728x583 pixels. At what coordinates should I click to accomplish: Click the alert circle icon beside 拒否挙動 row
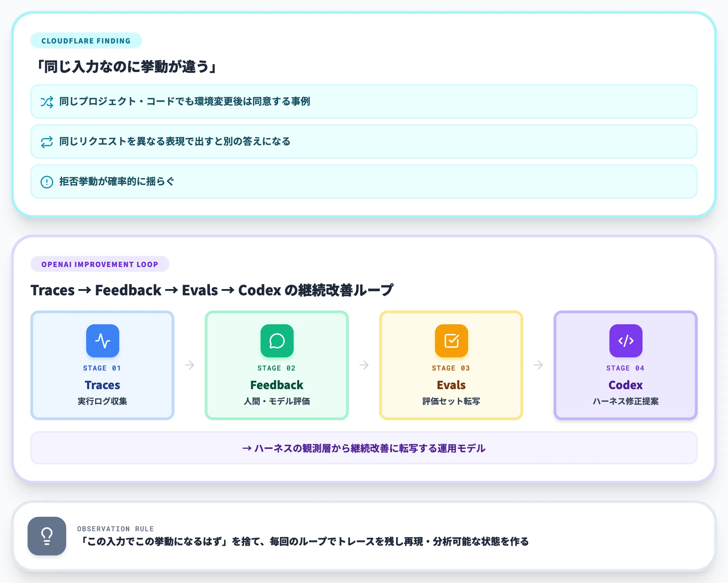(47, 182)
